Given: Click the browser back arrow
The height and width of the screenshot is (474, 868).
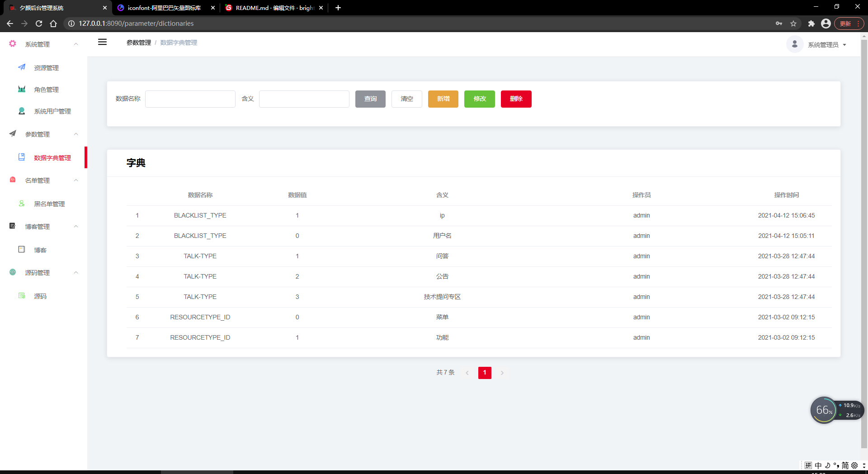Looking at the screenshot, I should 10,24.
